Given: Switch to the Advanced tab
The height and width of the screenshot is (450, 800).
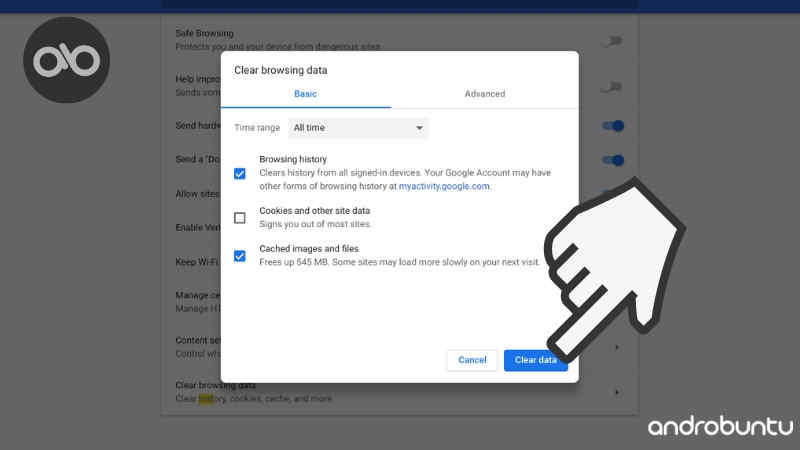Looking at the screenshot, I should tap(485, 94).
